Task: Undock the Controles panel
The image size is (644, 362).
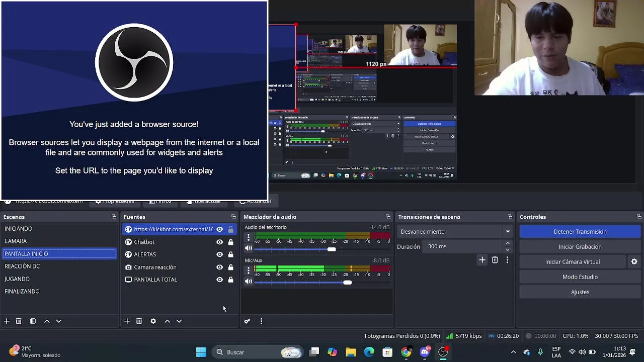Action: [639, 217]
